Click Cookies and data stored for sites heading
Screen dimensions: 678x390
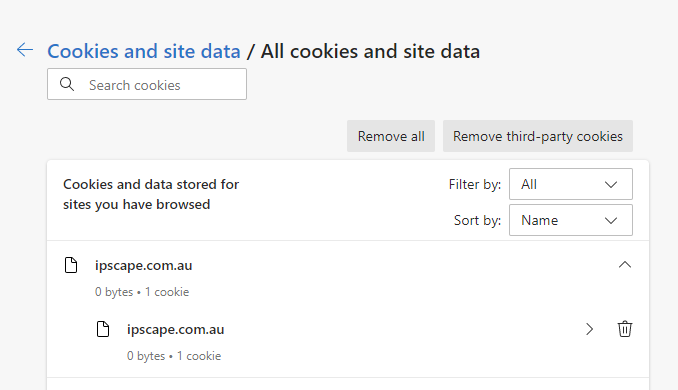(x=151, y=194)
